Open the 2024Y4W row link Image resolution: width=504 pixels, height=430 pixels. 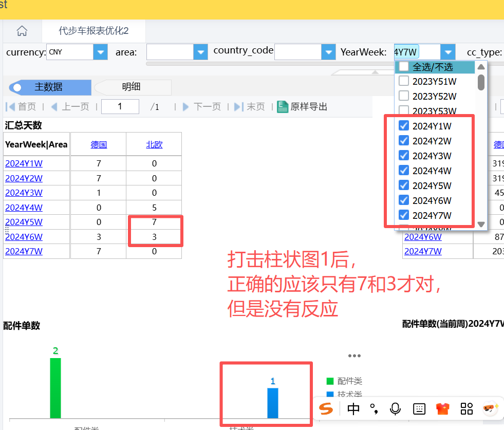tap(24, 208)
